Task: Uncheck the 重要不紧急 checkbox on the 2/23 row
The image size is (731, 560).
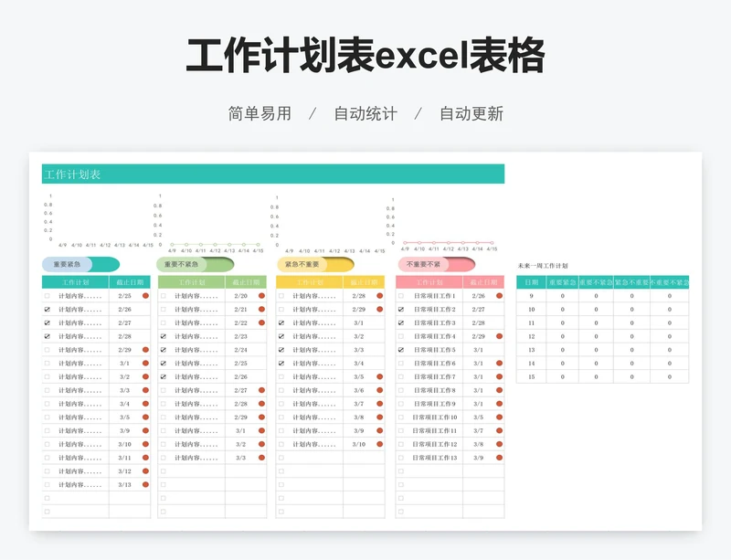Action: point(164,336)
